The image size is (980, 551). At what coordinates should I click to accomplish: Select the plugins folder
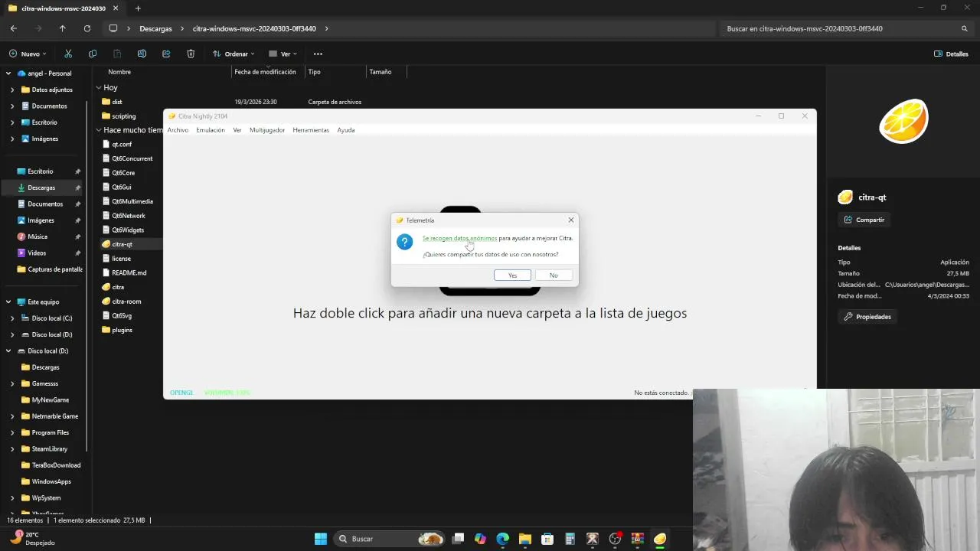pyautogui.click(x=122, y=330)
